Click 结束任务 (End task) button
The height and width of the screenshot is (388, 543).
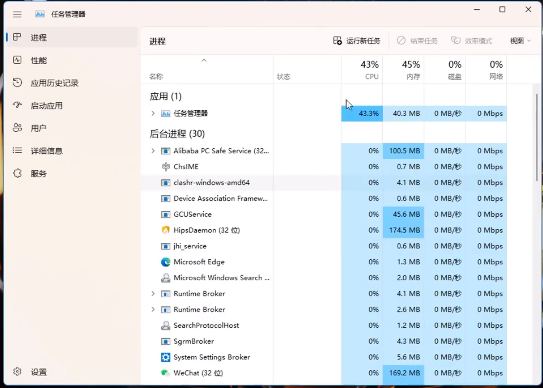(417, 41)
